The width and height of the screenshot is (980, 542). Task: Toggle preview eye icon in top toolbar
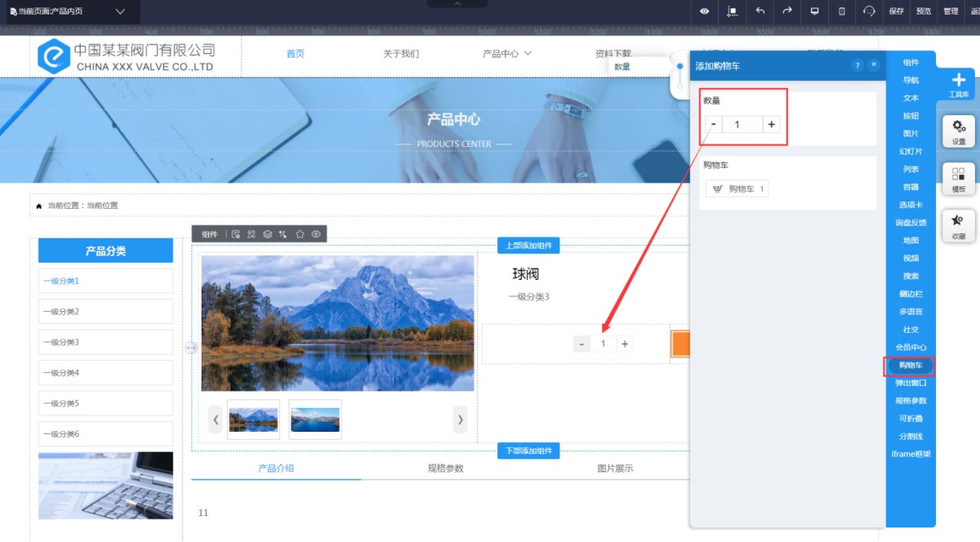(x=705, y=11)
